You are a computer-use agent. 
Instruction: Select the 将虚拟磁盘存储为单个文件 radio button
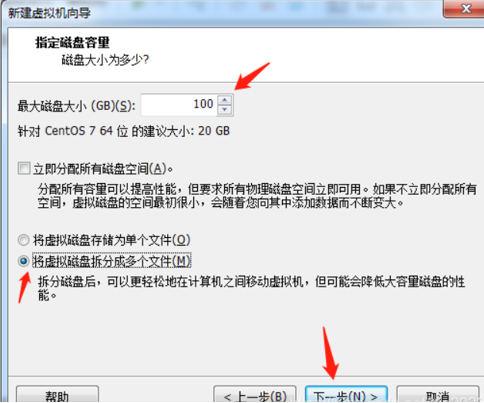(24, 240)
